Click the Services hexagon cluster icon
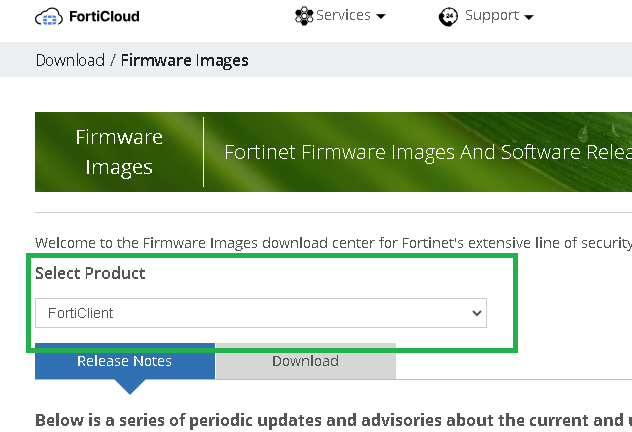632x432 pixels. click(304, 16)
